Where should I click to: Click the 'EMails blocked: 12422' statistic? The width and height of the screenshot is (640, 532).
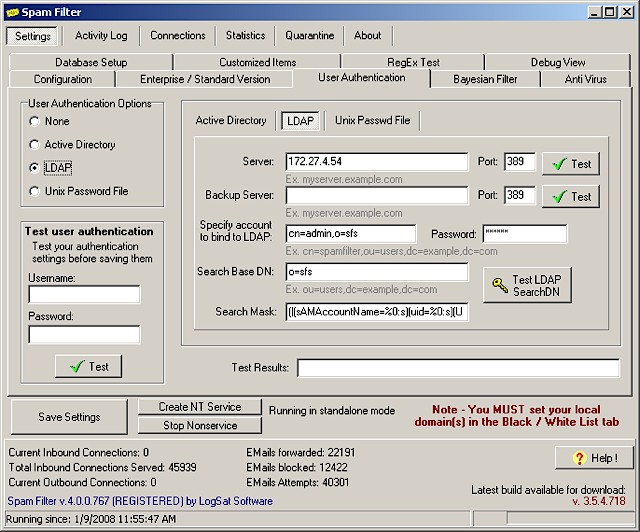tap(297, 467)
